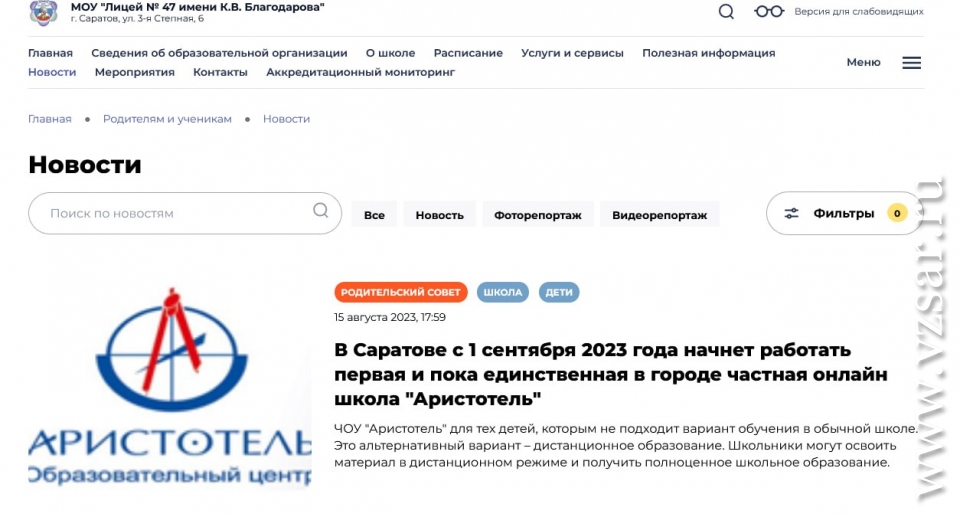Click the filters slider icon
The image size is (960, 517).
click(791, 213)
